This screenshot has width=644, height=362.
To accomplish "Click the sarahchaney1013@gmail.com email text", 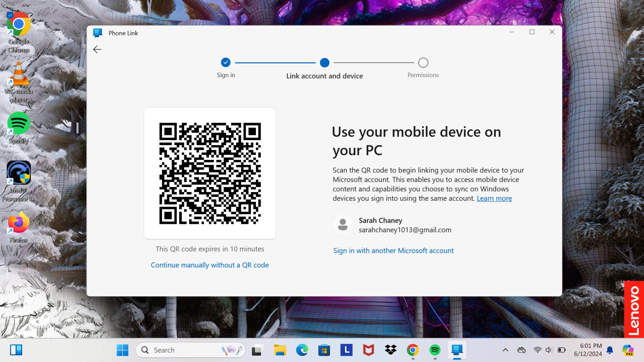I will 405,230.
